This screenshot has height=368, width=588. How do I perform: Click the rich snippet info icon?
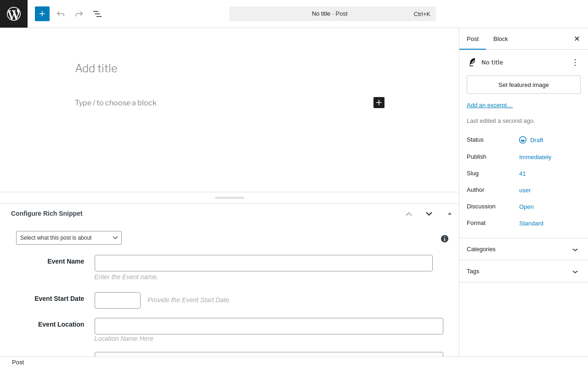coord(445,239)
